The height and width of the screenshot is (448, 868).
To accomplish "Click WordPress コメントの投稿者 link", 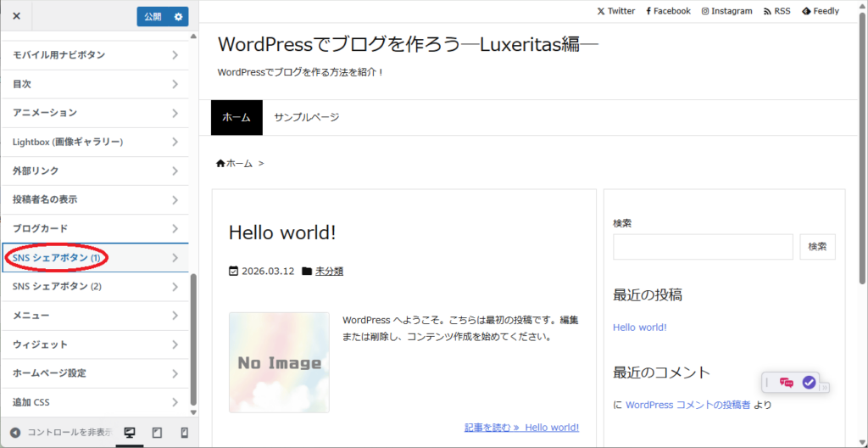I will tap(688, 405).
